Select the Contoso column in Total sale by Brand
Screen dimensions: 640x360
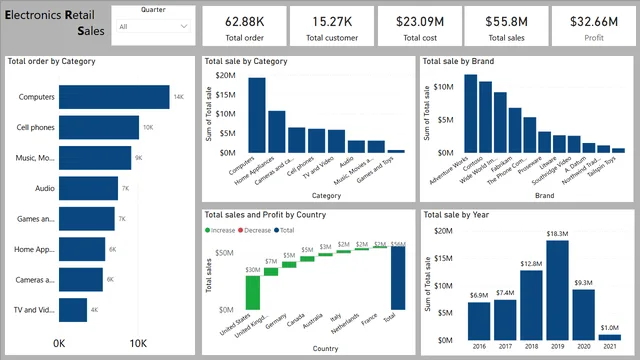click(x=485, y=117)
